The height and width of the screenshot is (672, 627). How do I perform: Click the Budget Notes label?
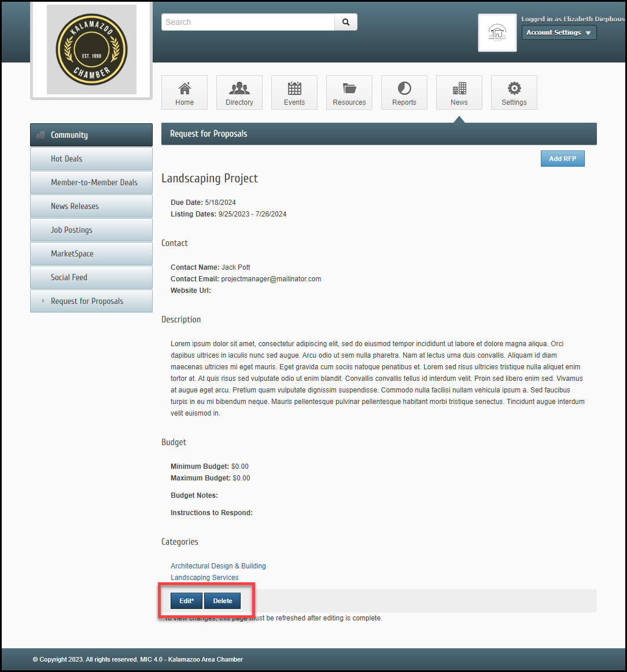[194, 495]
